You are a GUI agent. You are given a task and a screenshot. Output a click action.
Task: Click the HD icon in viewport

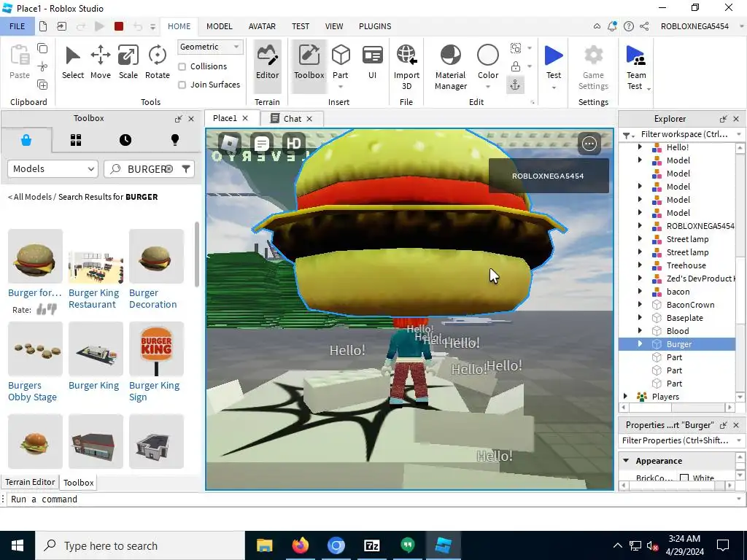click(293, 143)
